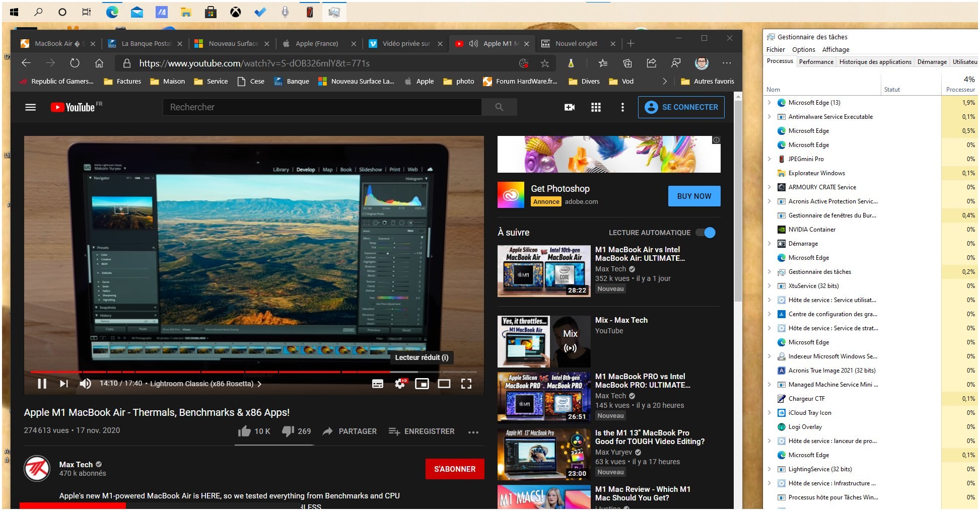Screen dimensions: 980x511
Task: Expand the Lightroom Classic chapter chevron
Action: [259, 384]
